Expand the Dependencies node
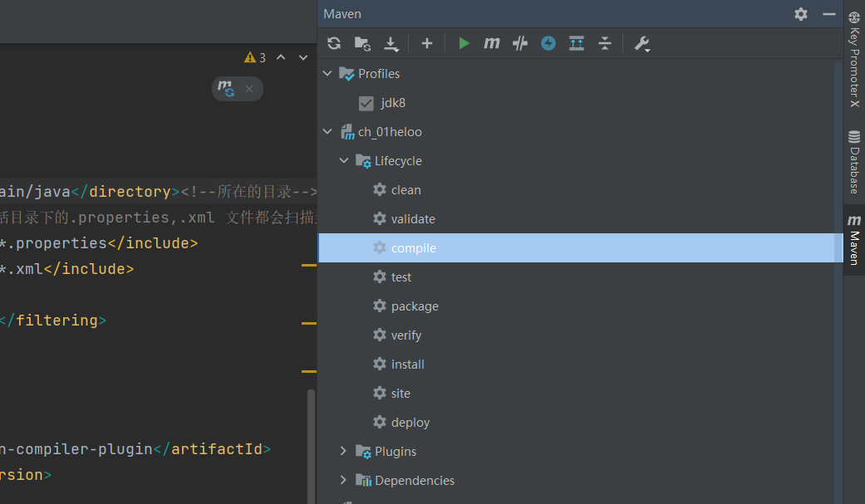865x504 pixels. [x=343, y=480]
